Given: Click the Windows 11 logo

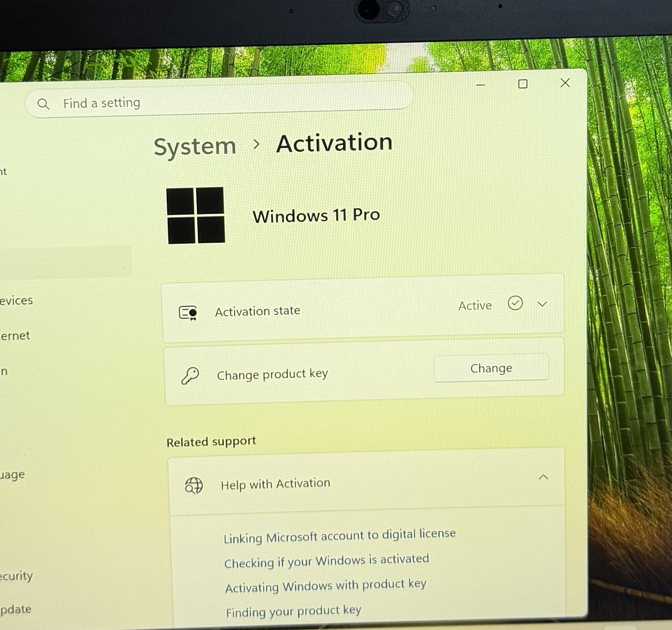Looking at the screenshot, I should click(196, 215).
